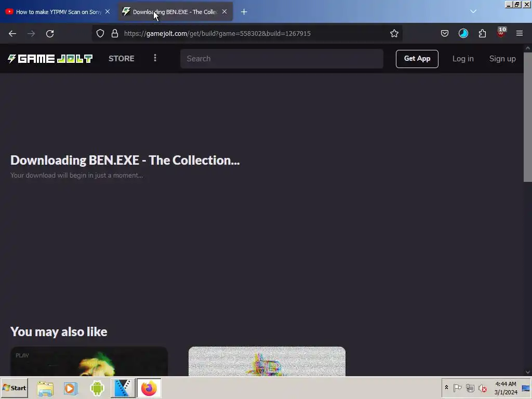Open File Explorer from the taskbar
This screenshot has height=399, width=532.
point(45,388)
